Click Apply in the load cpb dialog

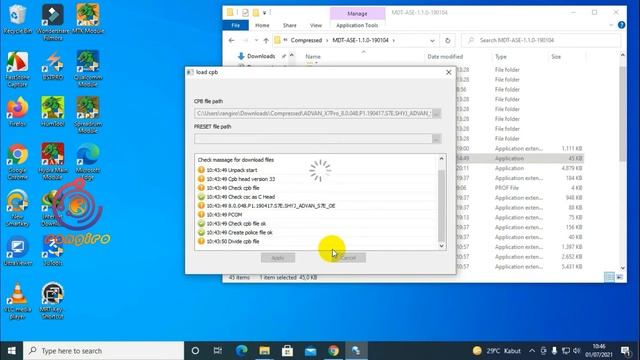(x=278, y=258)
